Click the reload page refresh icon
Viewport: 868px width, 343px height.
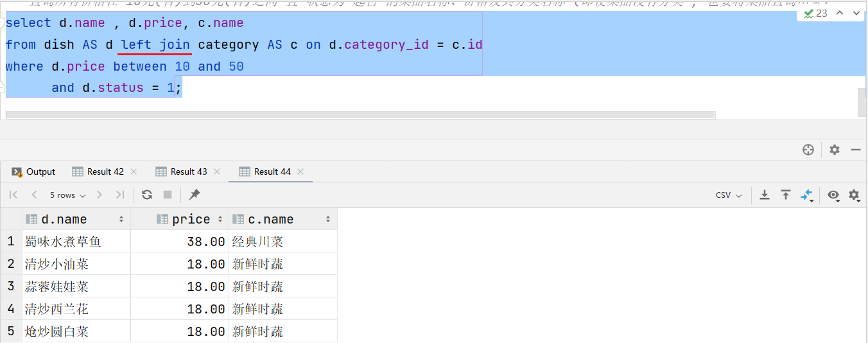click(147, 195)
